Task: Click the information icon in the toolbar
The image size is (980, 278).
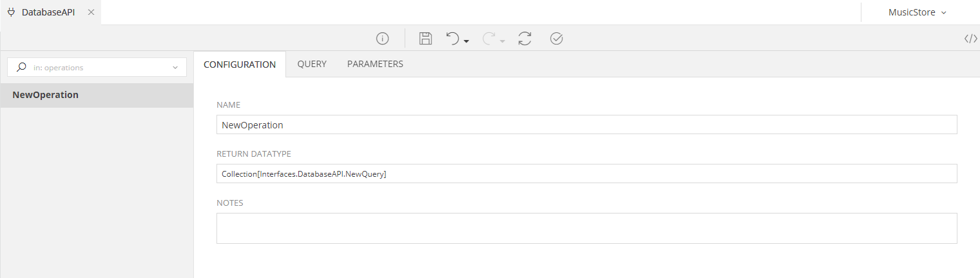Action: (383, 39)
